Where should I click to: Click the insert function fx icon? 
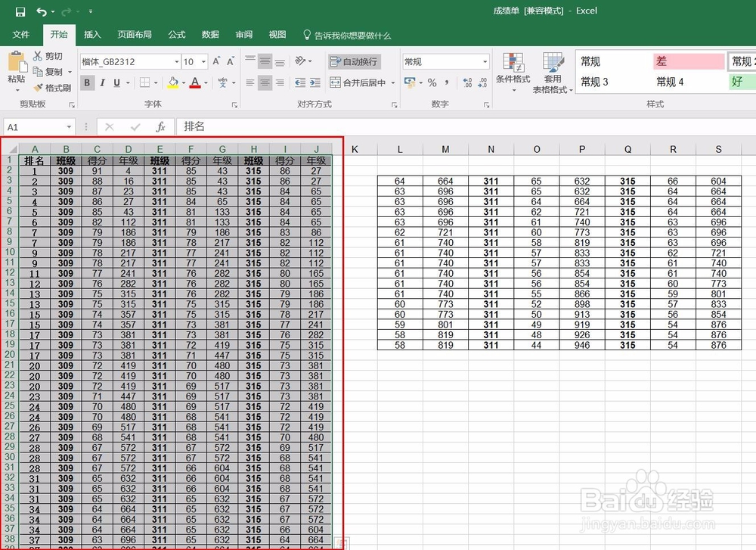pyautogui.click(x=160, y=127)
